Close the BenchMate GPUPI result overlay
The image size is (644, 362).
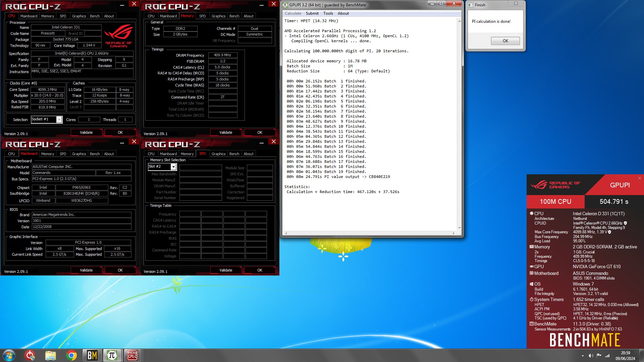point(640,178)
